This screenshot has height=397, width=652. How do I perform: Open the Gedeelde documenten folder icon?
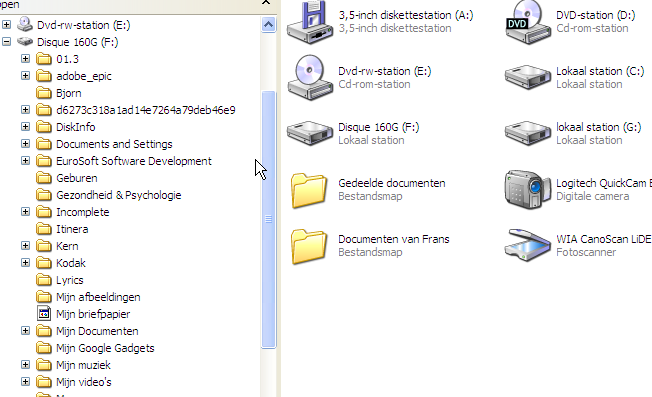(x=309, y=190)
